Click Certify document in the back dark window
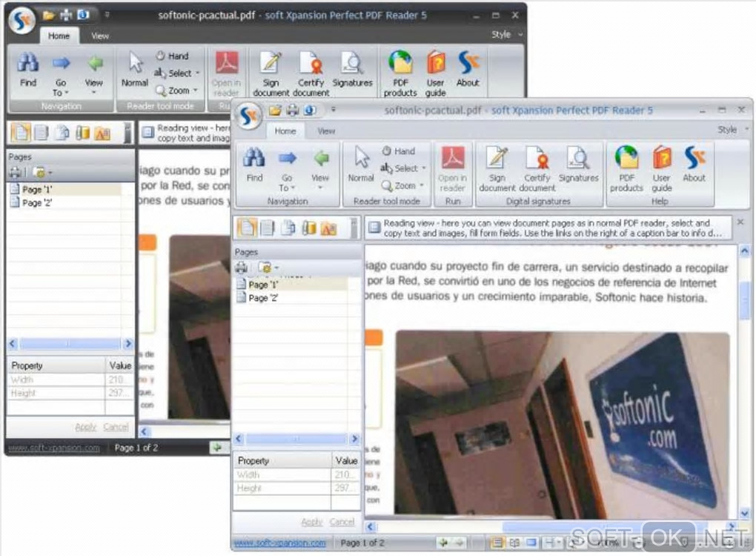This screenshot has width=756, height=556. [x=311, y=75]
